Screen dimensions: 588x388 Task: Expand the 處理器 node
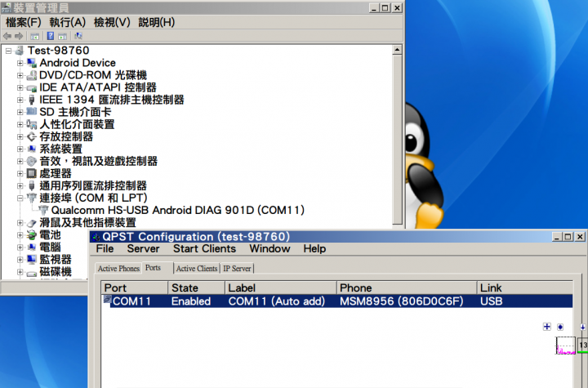(x=20, y=173)
